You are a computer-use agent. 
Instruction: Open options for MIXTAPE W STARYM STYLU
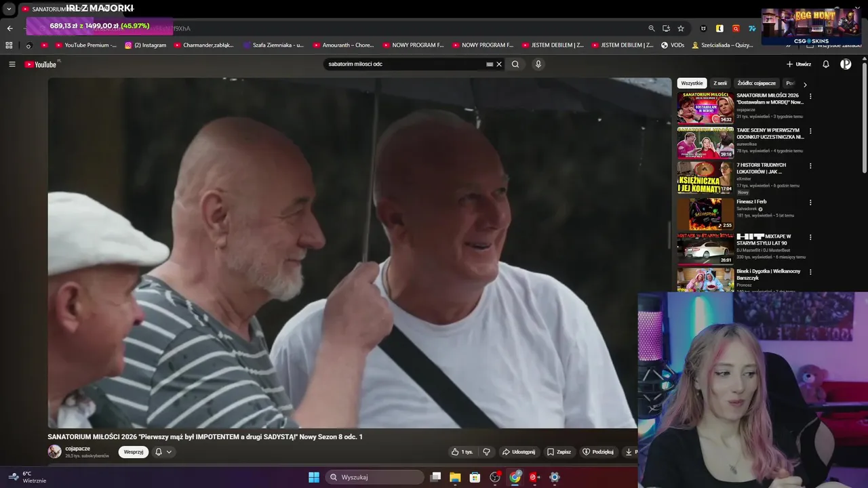(810, 237)
